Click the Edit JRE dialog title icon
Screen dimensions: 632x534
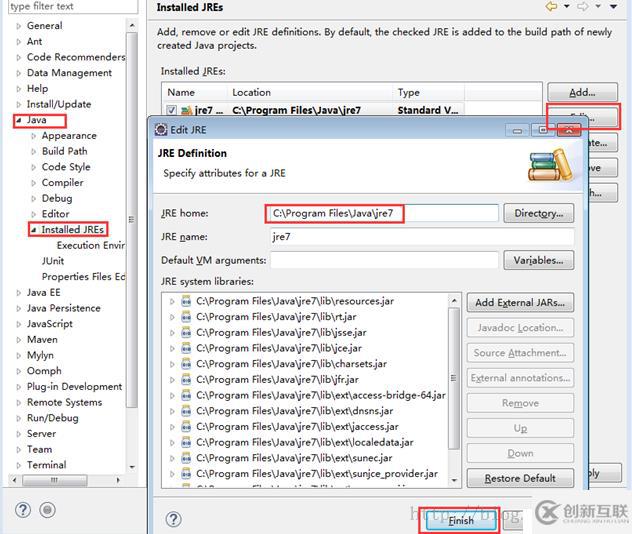tap(161, 129)
